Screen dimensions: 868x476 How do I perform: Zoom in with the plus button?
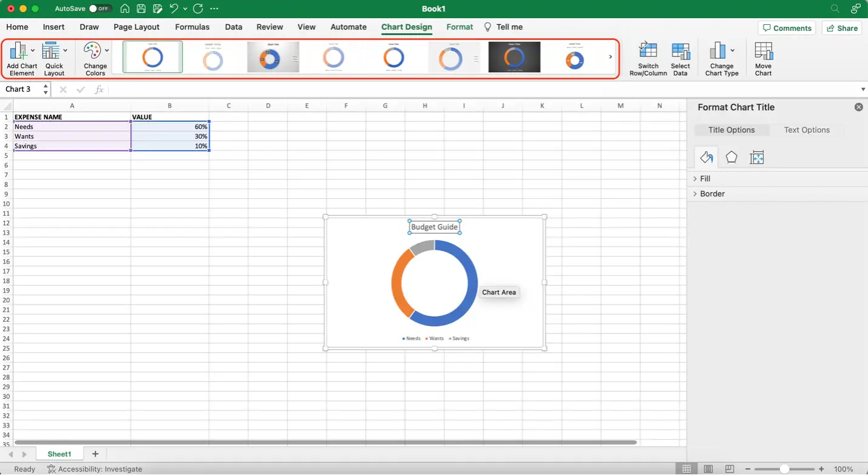point(821,469)
